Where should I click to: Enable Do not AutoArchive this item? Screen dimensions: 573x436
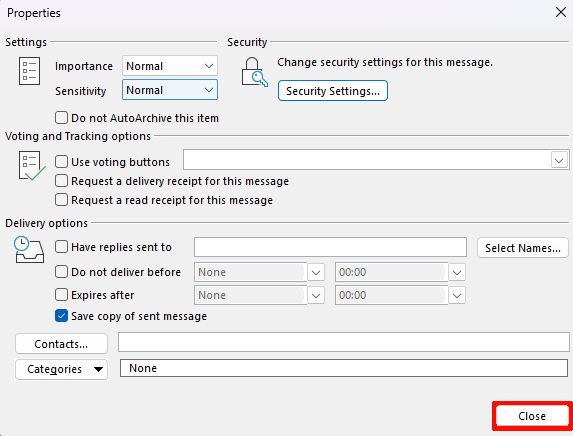[x=61, y=118]
